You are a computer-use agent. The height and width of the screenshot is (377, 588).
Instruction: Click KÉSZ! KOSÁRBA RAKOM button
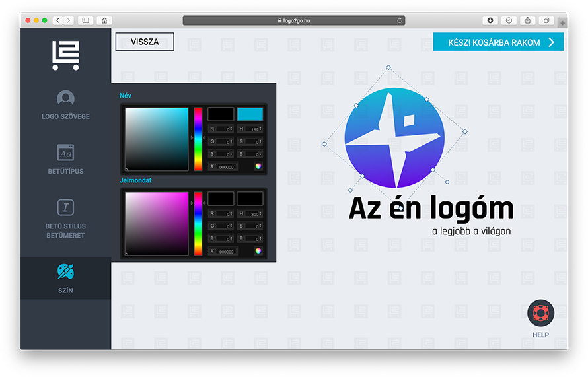[498, 42]
